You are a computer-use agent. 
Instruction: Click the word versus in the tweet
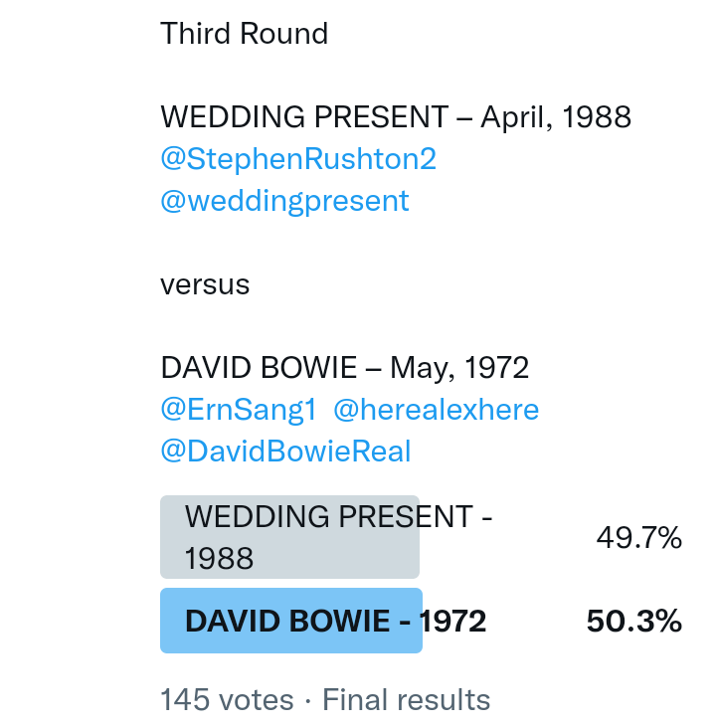205,285
